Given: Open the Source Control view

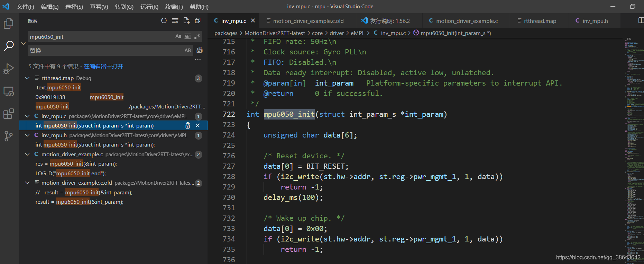Looking at the screenshot, I should [x=8, y=136].
